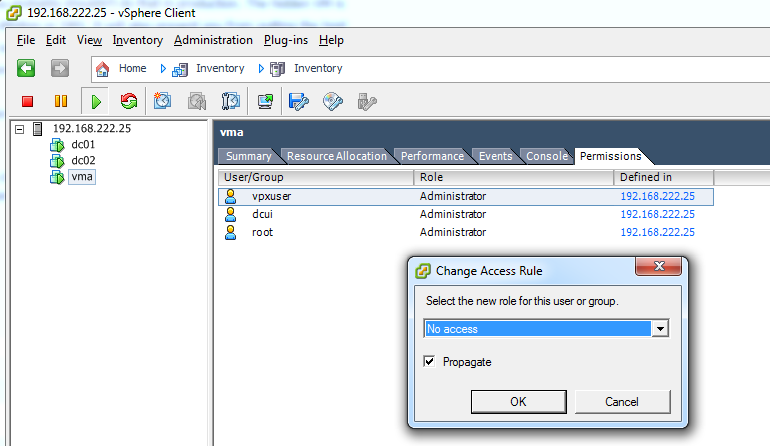Click the green Back navigation arrow
The height and width of the screenshot is (446, 770).
[x=26, y=68]
